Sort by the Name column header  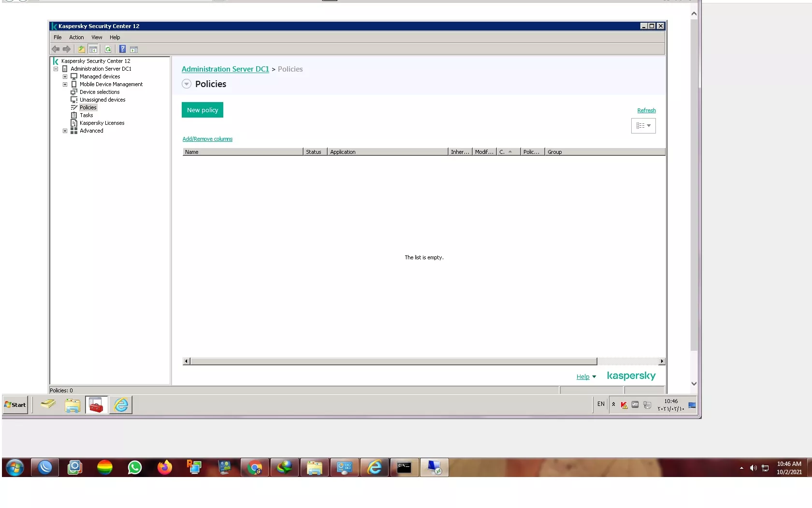tap(243, 152)
